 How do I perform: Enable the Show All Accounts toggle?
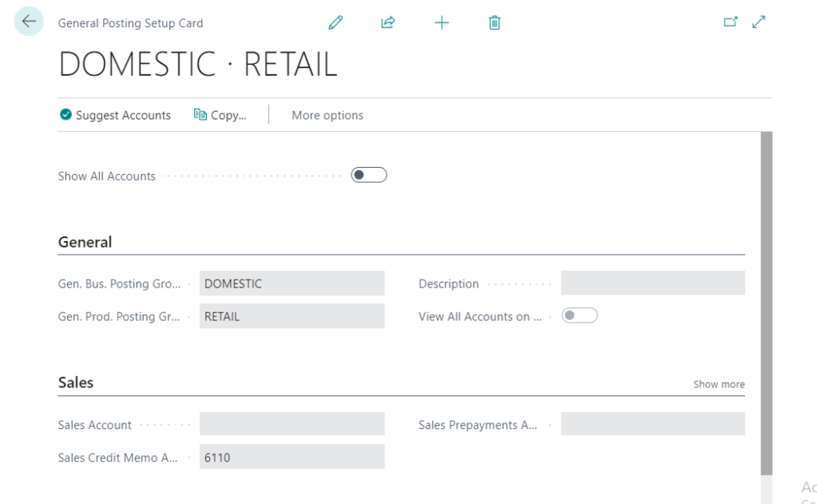[369, 175]
